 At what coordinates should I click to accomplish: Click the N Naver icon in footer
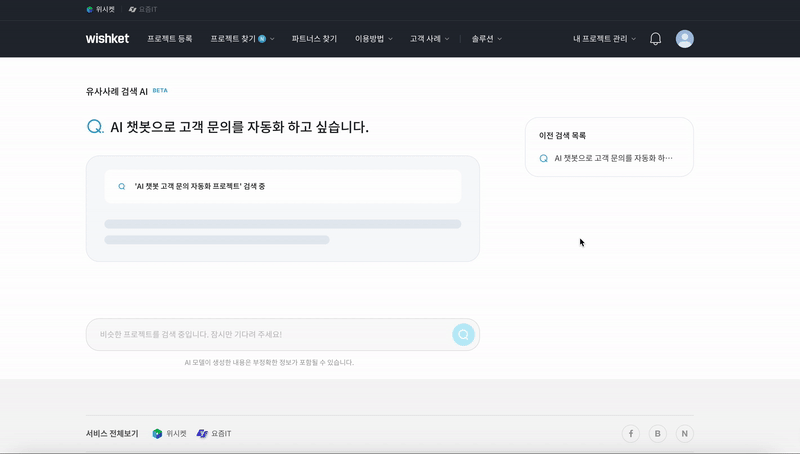click(x=685, y=433)
